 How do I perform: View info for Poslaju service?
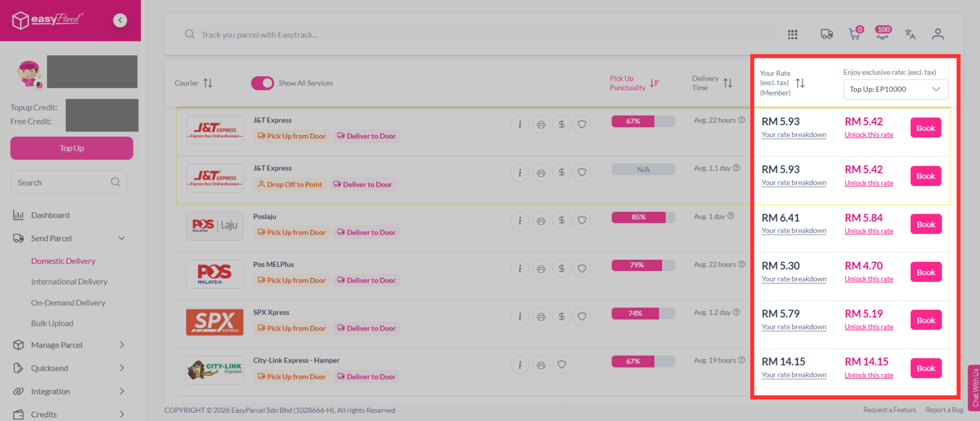coord(520,221)
